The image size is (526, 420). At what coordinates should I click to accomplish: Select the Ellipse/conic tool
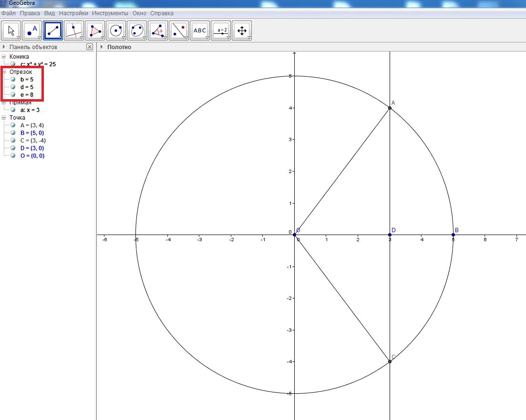137,30
